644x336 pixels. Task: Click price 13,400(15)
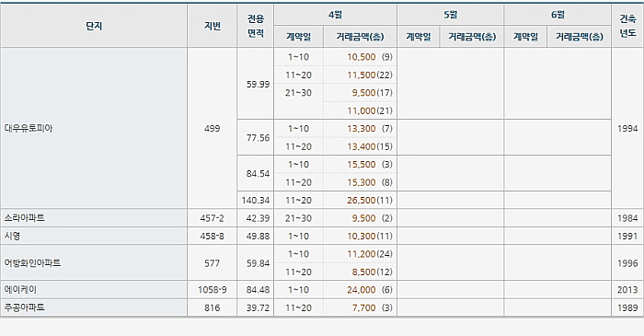point(370,146)
